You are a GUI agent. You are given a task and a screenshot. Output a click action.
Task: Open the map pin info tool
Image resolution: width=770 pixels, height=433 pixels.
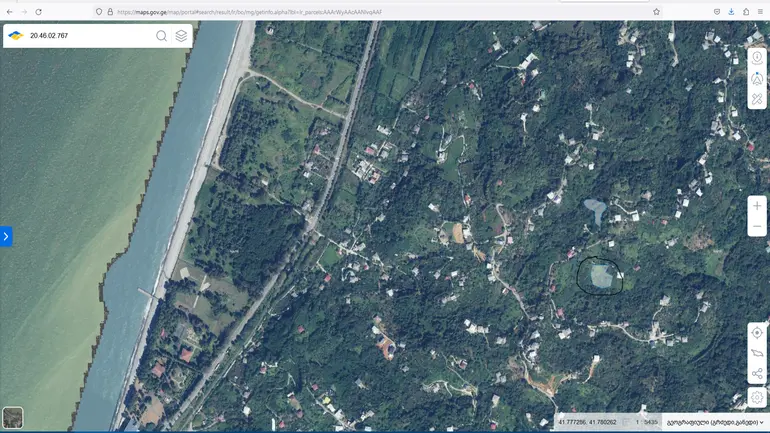tap(757, 57)
